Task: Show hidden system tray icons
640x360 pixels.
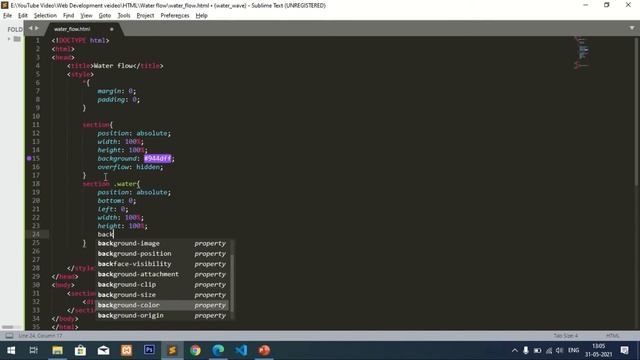Action: coord(515,350)
